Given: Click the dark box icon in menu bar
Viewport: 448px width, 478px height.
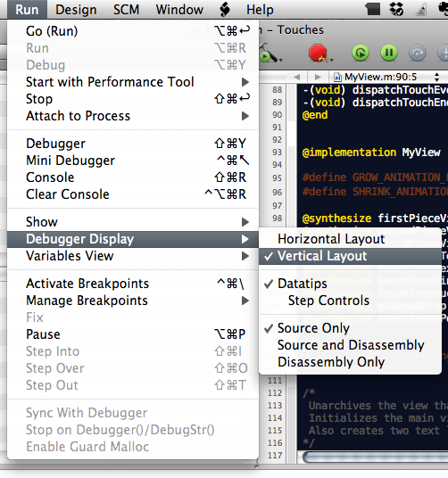Looking at the screenshot, I should pos(373,9).
